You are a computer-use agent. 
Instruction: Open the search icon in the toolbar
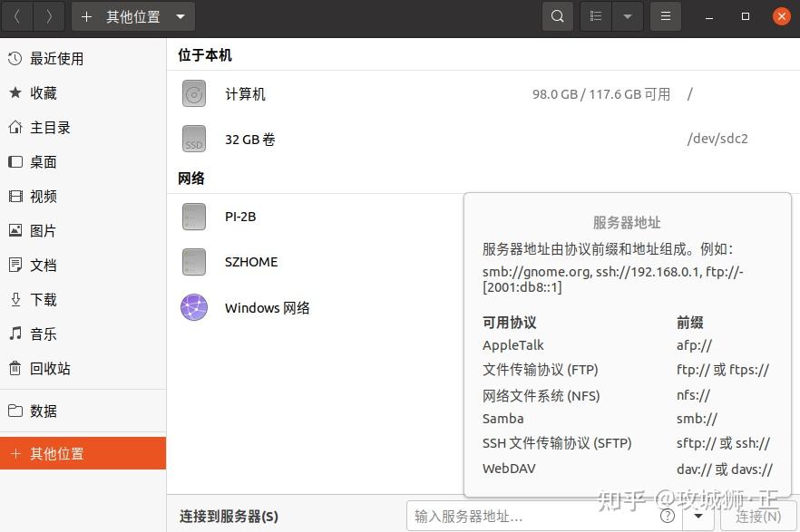557,15
